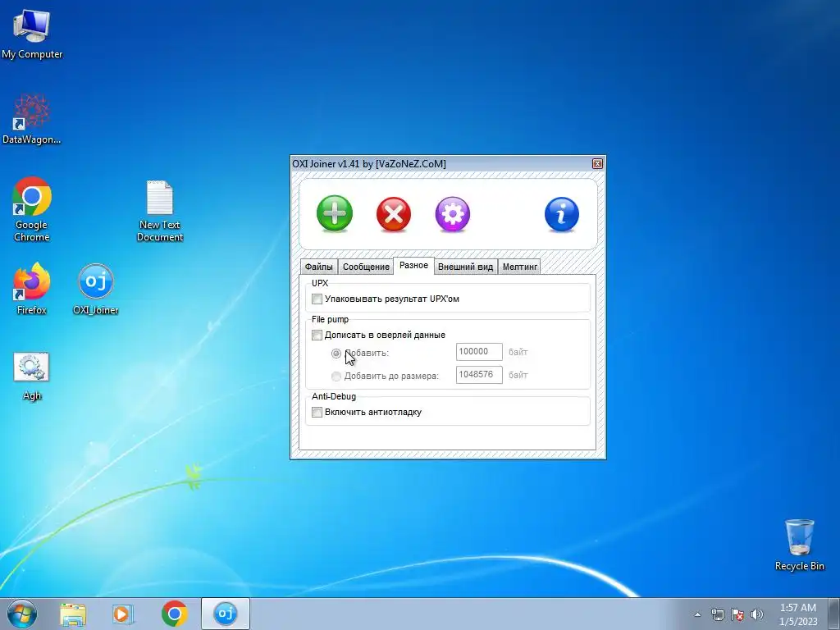
Task: Open Action Center flag icon
Action: [737, 614]
